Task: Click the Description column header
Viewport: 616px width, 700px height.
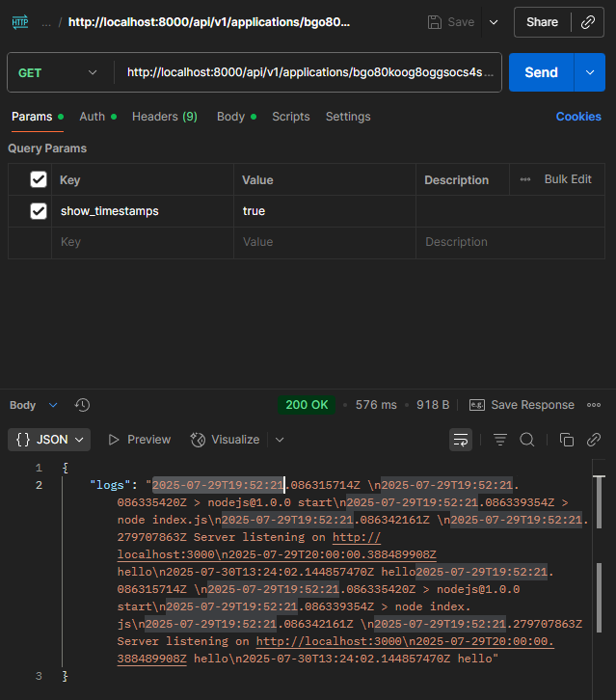Action: pyautogui.click(x=456, y=180)
